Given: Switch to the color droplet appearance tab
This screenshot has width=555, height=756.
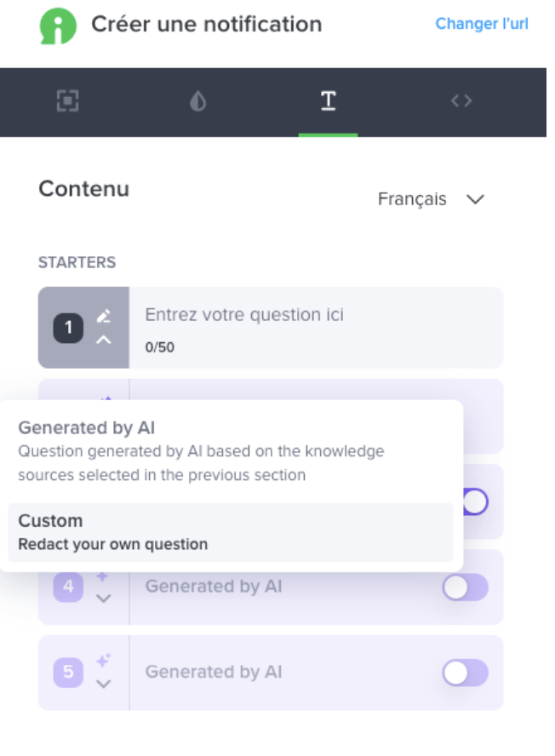Looking at the screenshot, I should click(x=197, y=101).
